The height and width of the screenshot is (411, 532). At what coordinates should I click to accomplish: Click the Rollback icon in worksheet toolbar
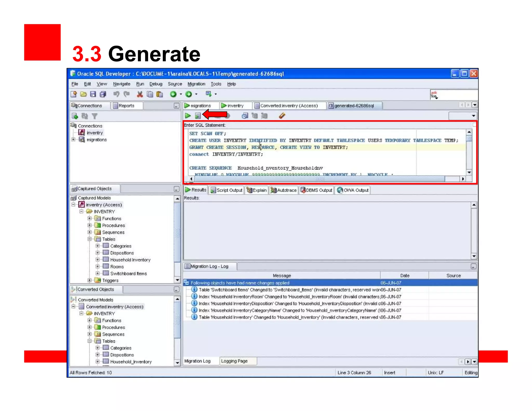point(264,116)
